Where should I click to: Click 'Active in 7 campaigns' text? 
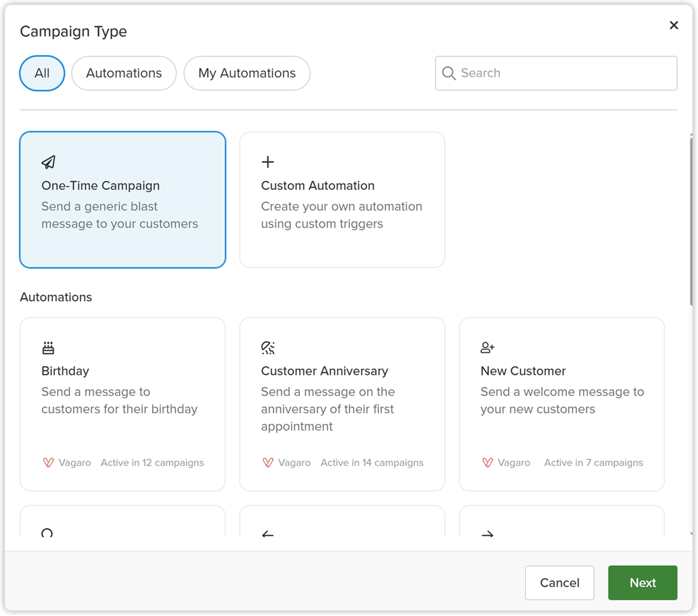point(593,463)
